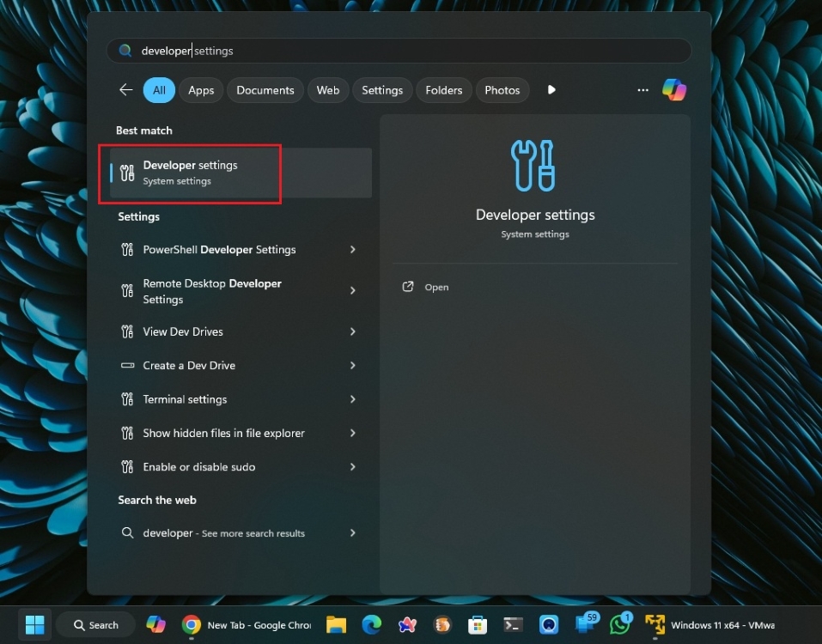Expand the Create a Dev Drive result chevron
Viewport: 822px width, 644px height.
coord(352,365)
